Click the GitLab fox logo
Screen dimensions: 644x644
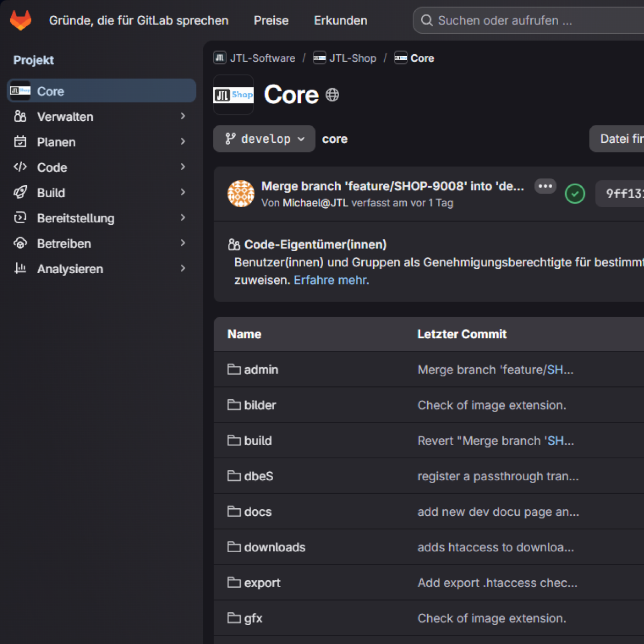21,20
